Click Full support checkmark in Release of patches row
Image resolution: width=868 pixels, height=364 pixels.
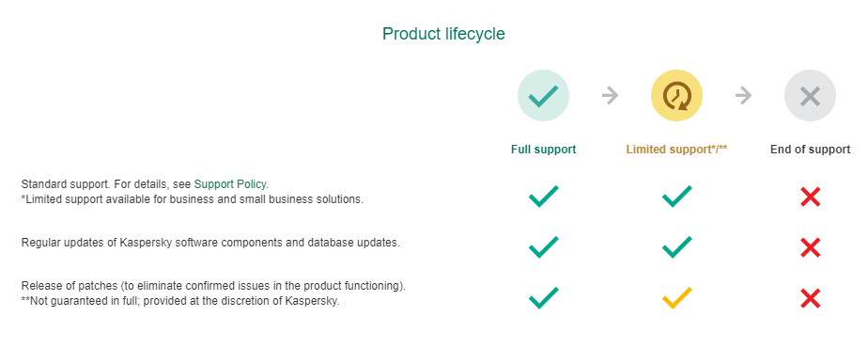point(543,298)
